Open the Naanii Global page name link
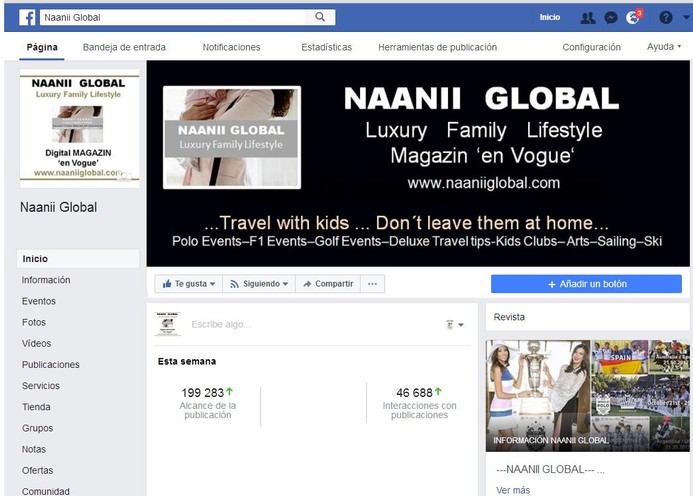The height and width of the screenshot is (496, 693). pyautogui.click(x=58, y=207)
